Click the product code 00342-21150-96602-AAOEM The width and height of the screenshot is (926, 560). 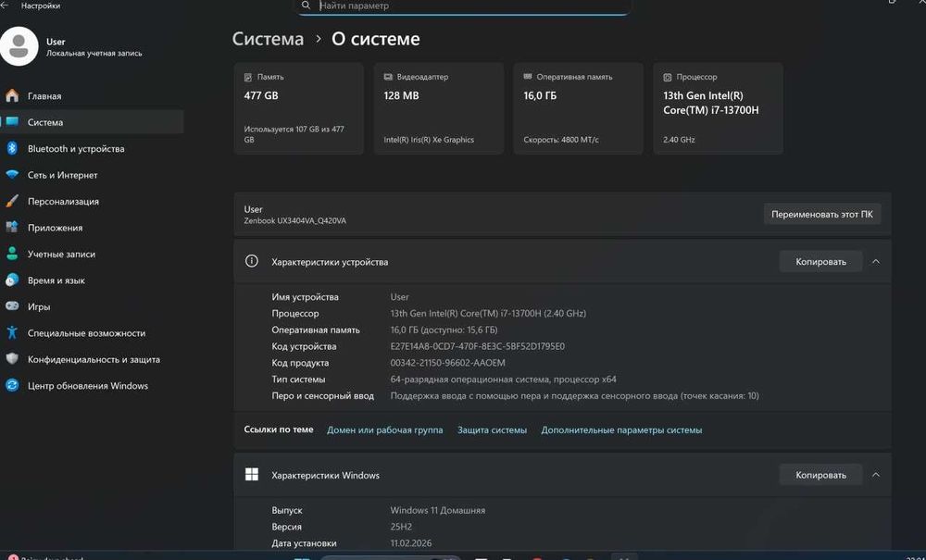[447, 363]
